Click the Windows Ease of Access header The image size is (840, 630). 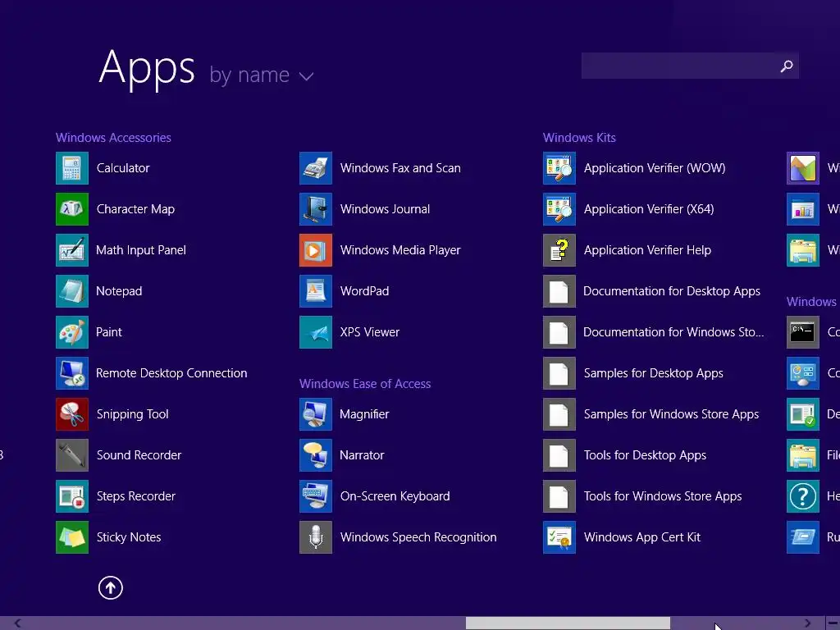click(365, 384)
